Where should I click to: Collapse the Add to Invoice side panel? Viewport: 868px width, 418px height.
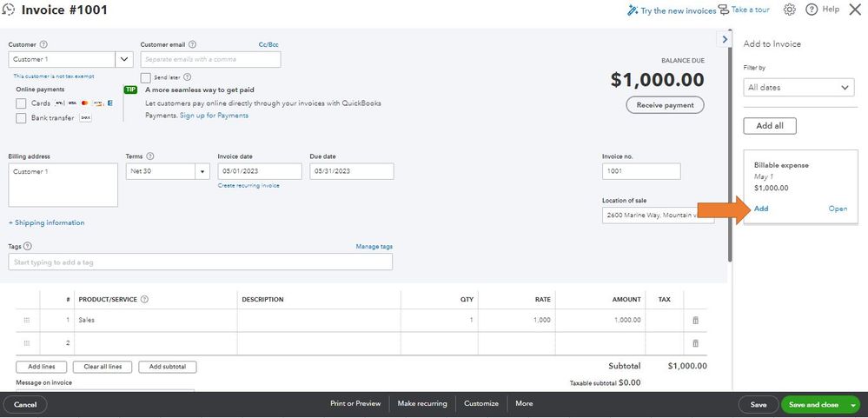pyautogui.click(x=725, y=39)
